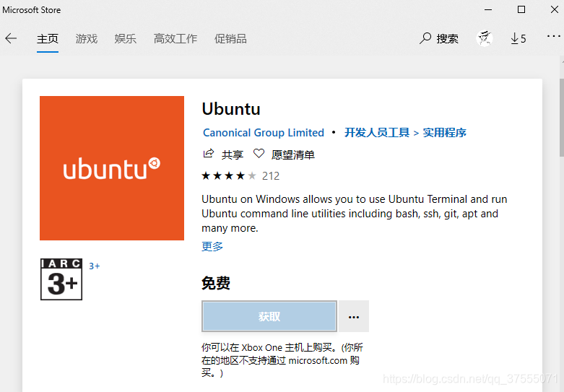This screenshot has height=392, width=564.
Task: Click the IARC 3+ rating badge
Action: pos(61,279)
